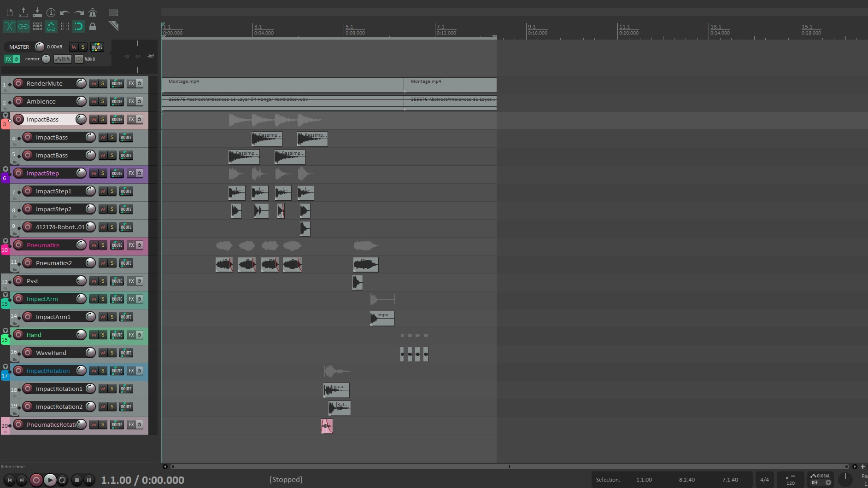Image resolution: width=868 pixels, height=488 pixels.
Task: Enable the metronome
Action: [x=92, y=12]
